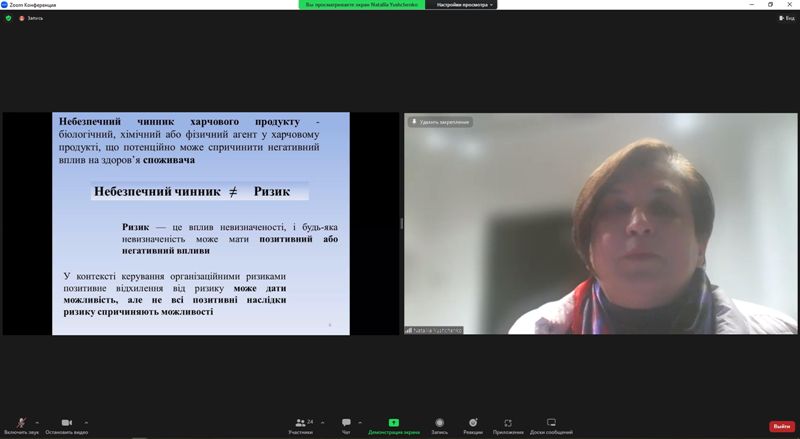The width and height of the screenshot is (800, 439).
Task: Open the Приложения apps panel
Action: [x=508, y=426]
